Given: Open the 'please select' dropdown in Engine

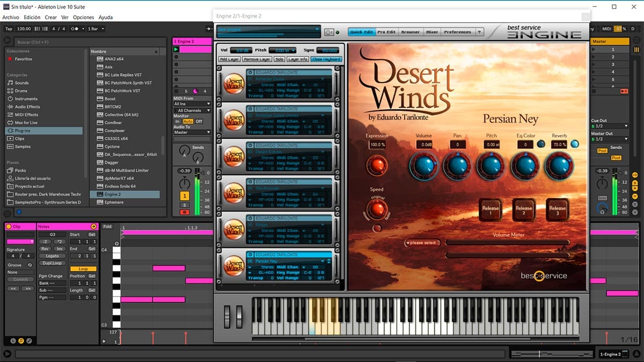Looking at the screenshot, I should pos(423,243).
